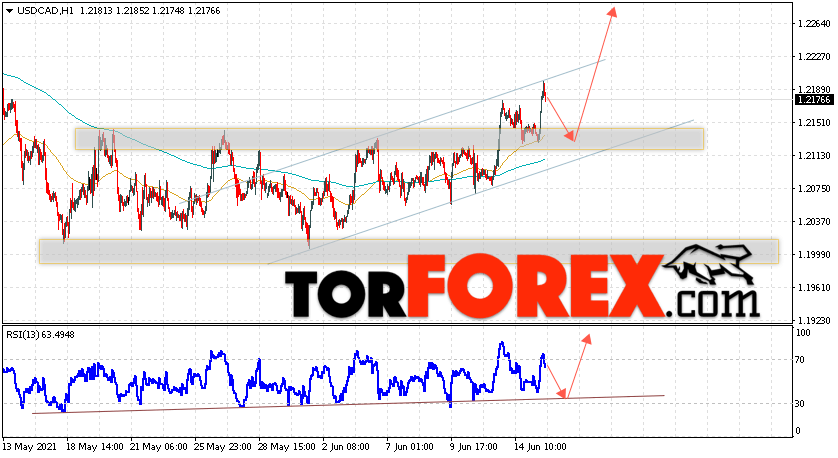Select the 1.21890 price axis label

(814, 89)
